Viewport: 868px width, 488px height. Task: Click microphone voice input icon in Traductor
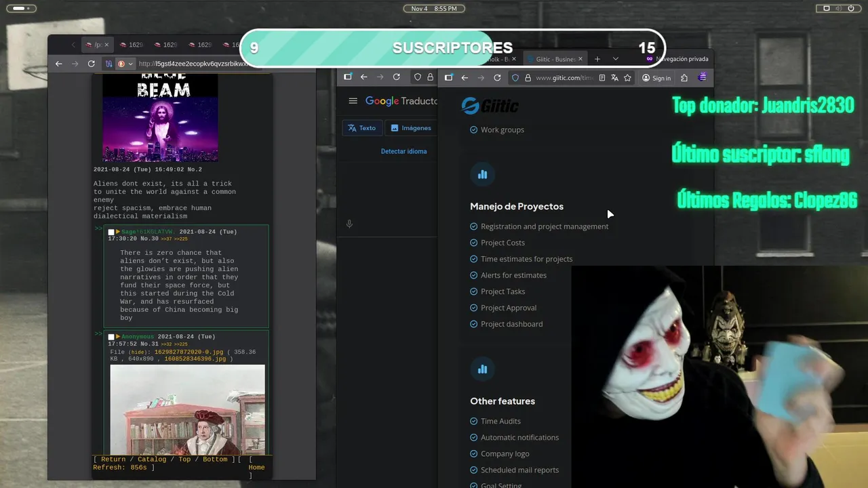pyautogui.click(x=349, y=224)
